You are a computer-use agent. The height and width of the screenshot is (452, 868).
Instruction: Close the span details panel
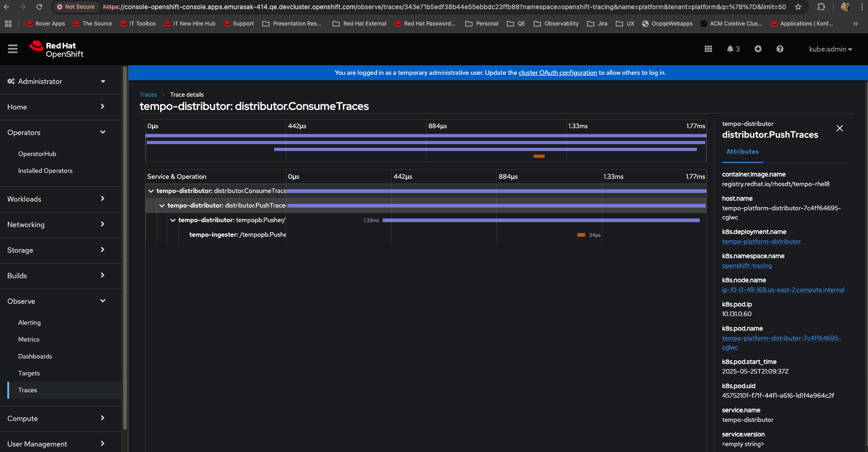pyautogui.click(x=840, y=128)
